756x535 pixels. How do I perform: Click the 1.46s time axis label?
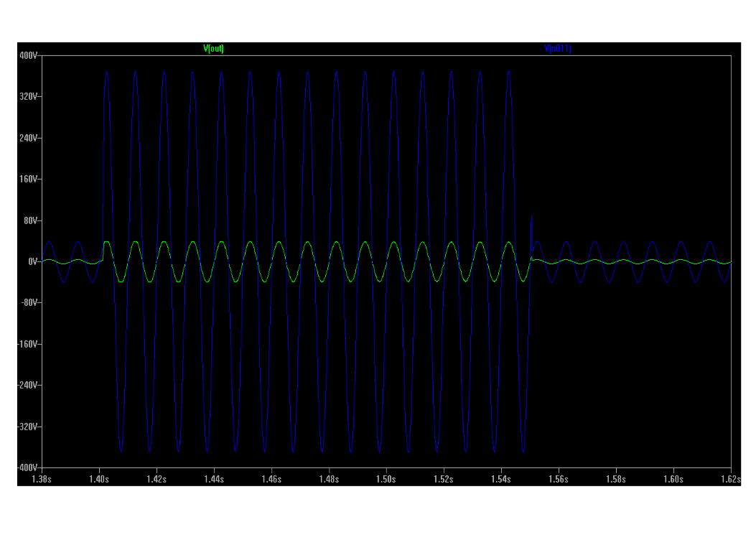(x=271, y=479)
